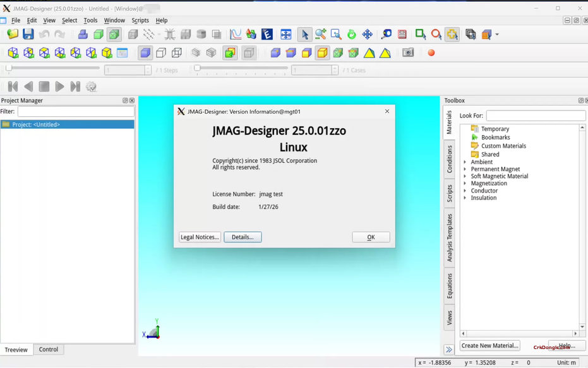Click the Project Manager Filter input field
This screenshot has height=368, width=588.
coord(76,111)
